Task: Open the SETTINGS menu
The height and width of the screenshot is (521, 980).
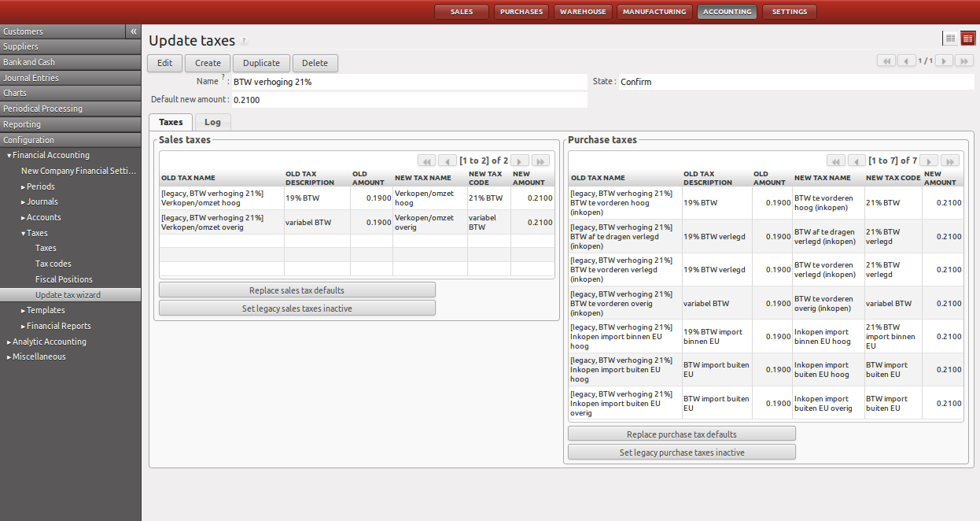Action: 789,11
